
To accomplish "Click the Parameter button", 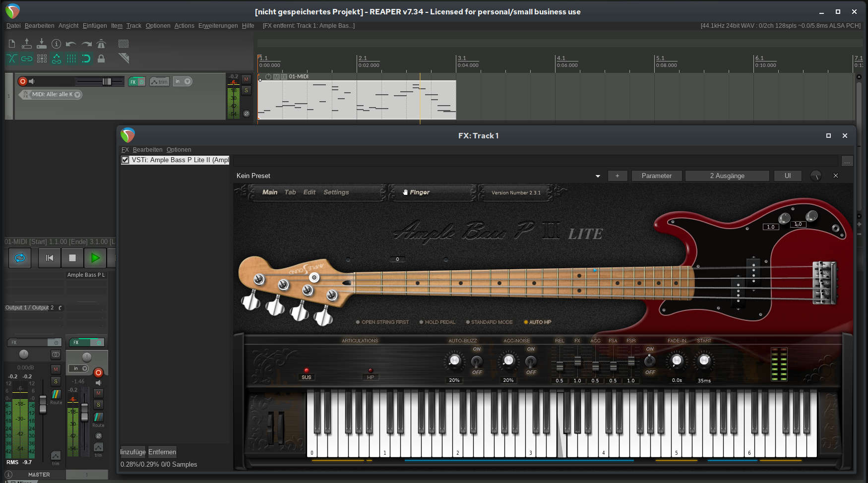I will (656, 176).
